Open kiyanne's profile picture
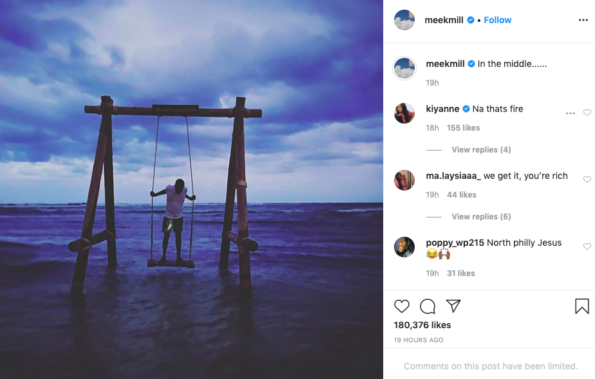This screenshot has height=379, width=595. point(404,113)
